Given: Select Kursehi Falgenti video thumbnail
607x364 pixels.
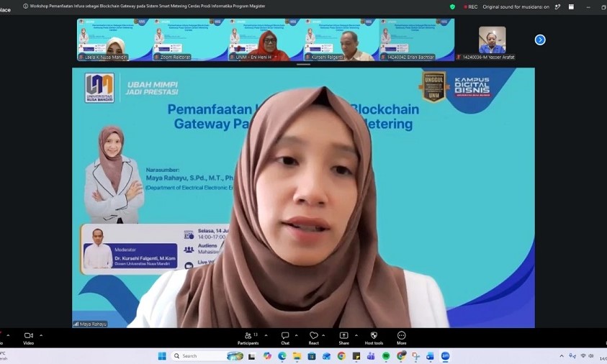Looking at the screenshot, I should 341,40.
